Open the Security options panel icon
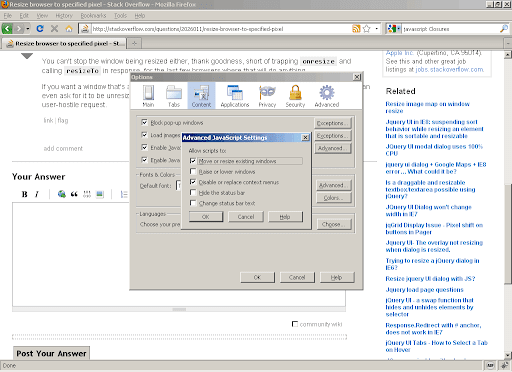The width and height of the screenshot is (512, 372). pos(295,96)
